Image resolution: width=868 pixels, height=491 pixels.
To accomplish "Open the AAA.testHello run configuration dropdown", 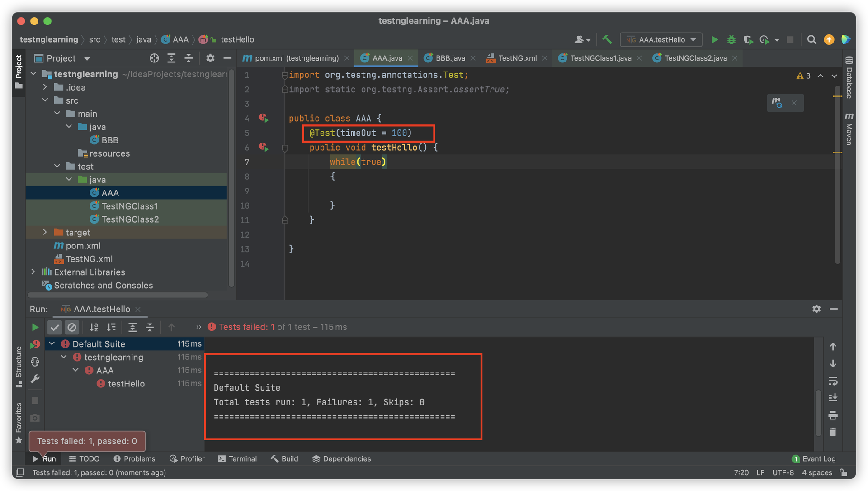I will point(661,40).
